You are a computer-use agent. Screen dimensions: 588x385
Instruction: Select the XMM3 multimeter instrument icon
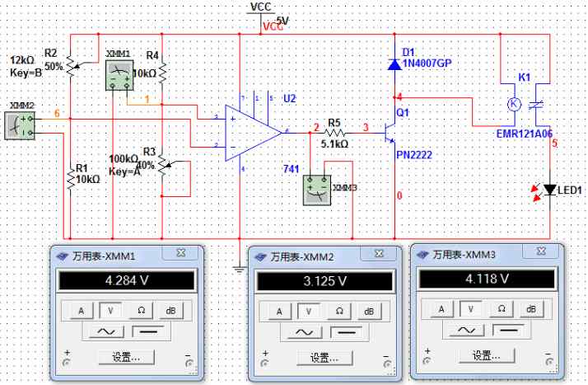click(317, 190)
